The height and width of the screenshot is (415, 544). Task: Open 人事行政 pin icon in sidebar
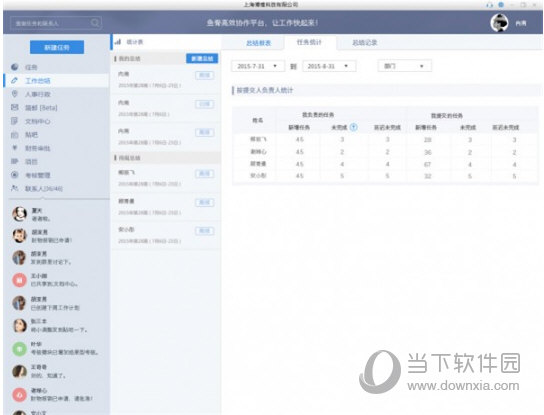[15, 94]
